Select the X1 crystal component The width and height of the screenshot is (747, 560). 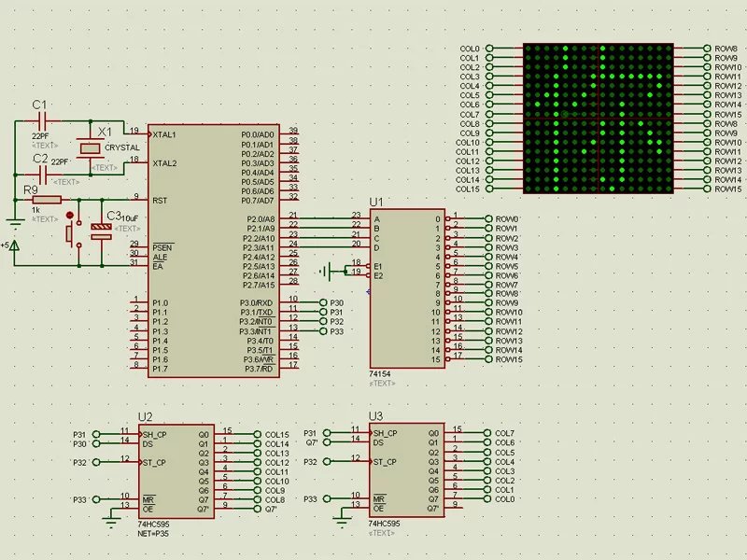coord(90,148)
